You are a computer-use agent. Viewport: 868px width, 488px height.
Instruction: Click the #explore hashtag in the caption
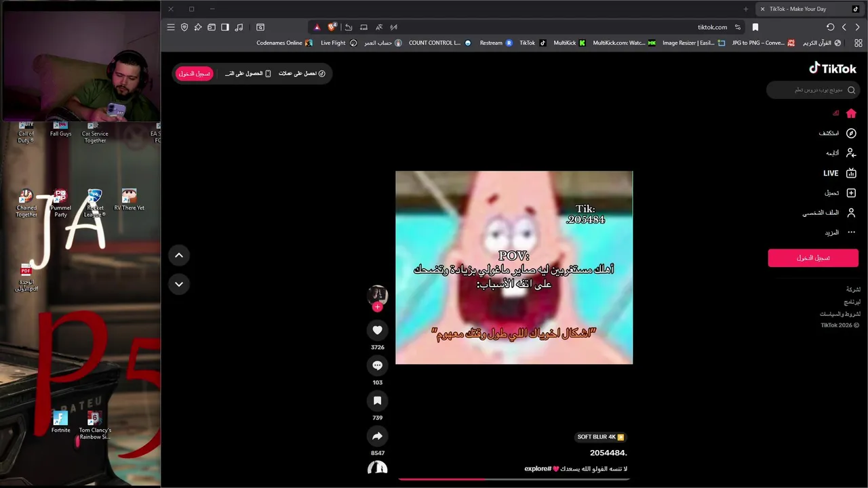coord(538,468)
